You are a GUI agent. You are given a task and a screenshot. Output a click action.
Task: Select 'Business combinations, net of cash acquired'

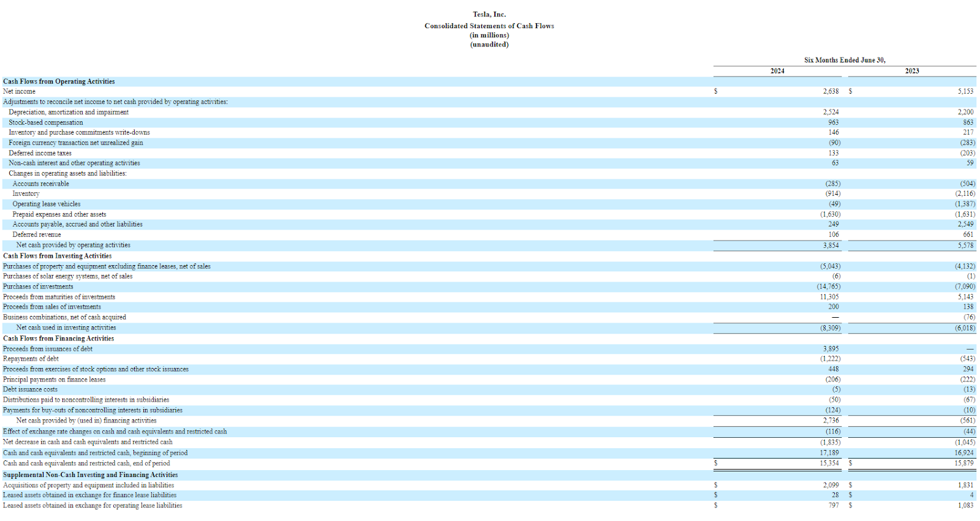click(64, 317)
